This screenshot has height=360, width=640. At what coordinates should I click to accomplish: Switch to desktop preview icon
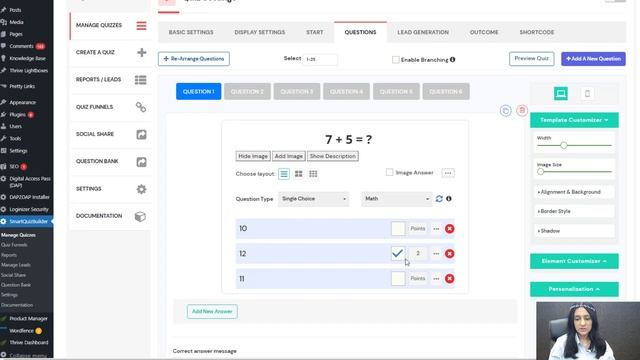[x=561, y=93]
